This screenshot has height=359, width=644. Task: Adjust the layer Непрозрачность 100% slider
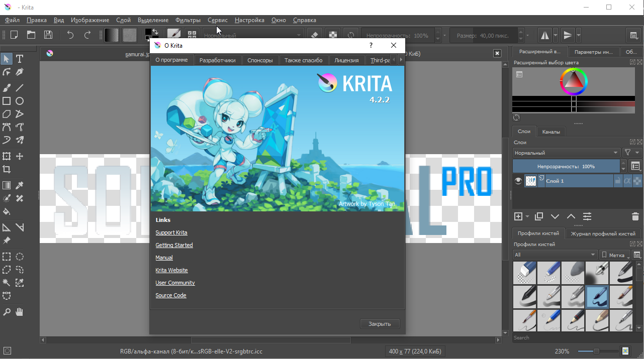point(566,166)
